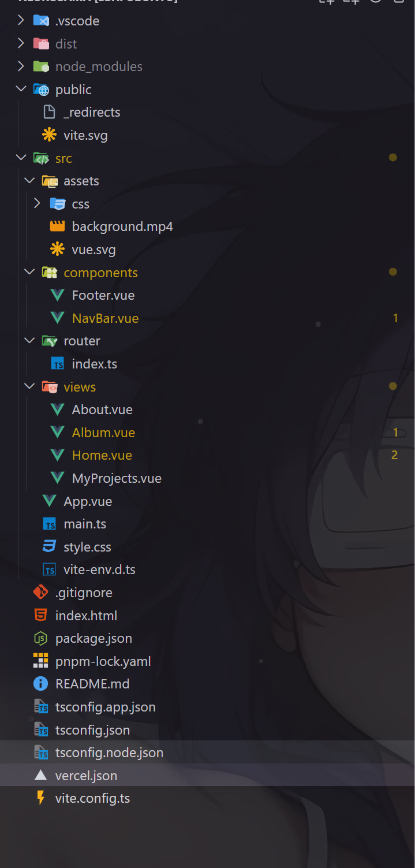Click the Node.js icon beside package.json
415x868 pixels.
pyautogui.click(x=40, y=638)
